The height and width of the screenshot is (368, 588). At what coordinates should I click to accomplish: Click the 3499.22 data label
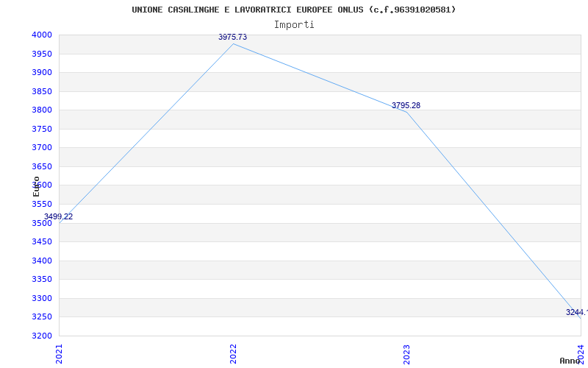point(59,216)
